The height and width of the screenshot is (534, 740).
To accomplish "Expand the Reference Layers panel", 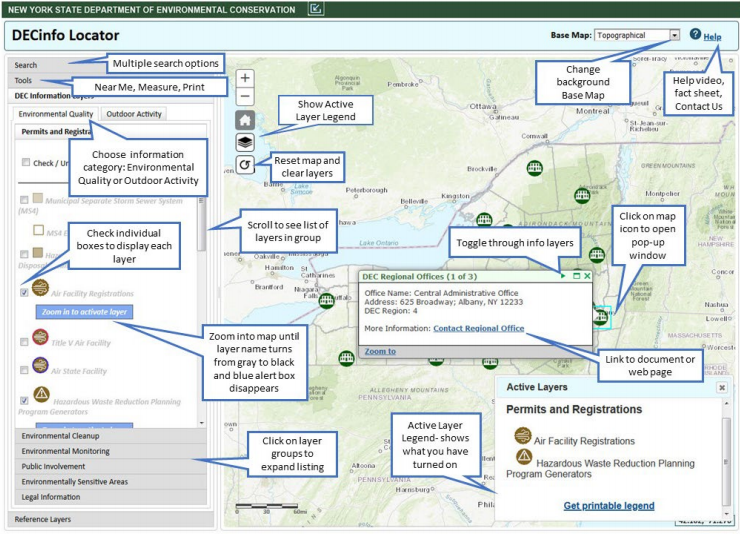I will pyautogui.click(x=111, y=519).
